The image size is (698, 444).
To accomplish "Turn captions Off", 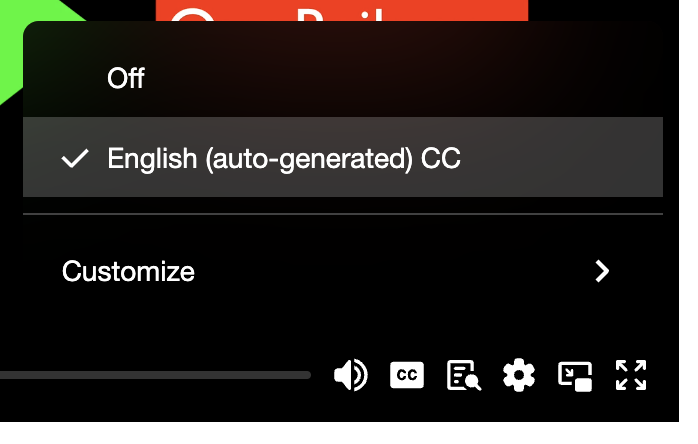I will coord(126,78).
